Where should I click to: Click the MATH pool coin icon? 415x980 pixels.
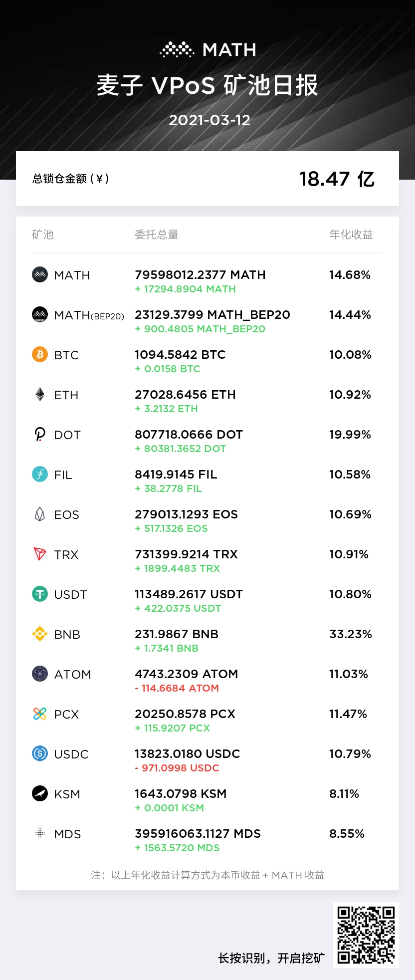pos(40,274)
